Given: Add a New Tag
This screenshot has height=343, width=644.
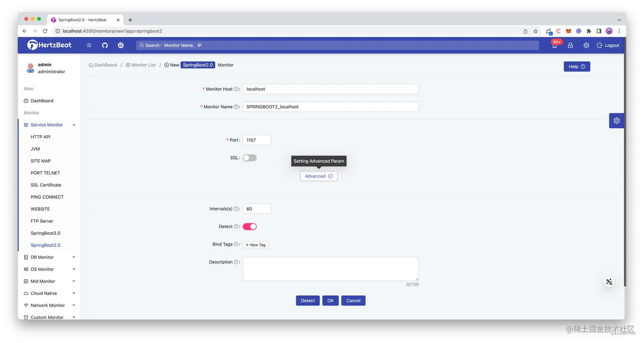Looking at the screenshot, I should pyautogui.click(x=256, y=245).
